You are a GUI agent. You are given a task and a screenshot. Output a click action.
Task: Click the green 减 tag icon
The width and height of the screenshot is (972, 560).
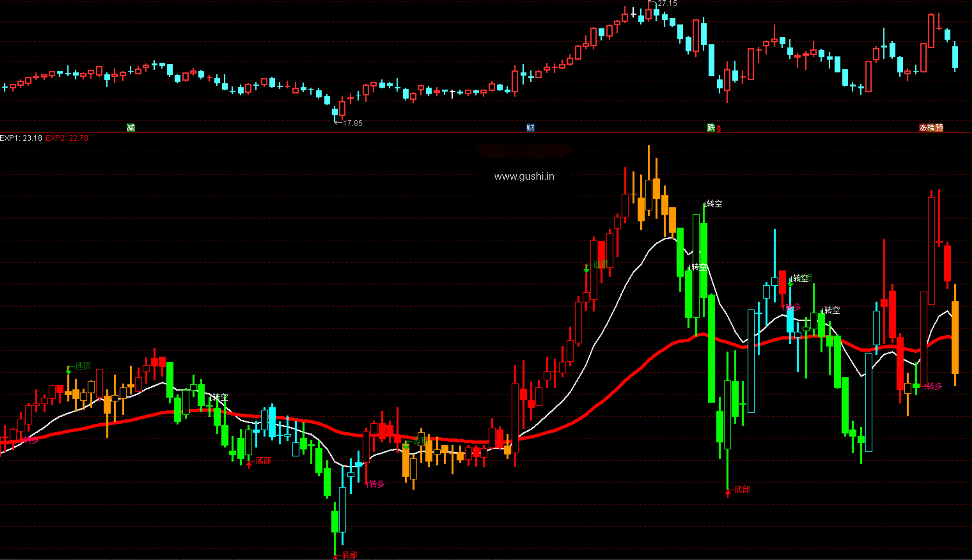point(131,128)
